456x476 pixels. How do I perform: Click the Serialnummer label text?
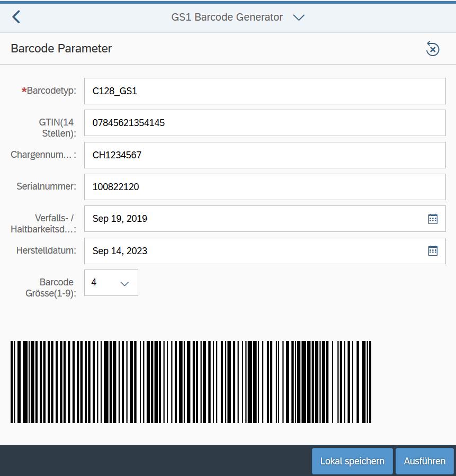tap(46, 186)
